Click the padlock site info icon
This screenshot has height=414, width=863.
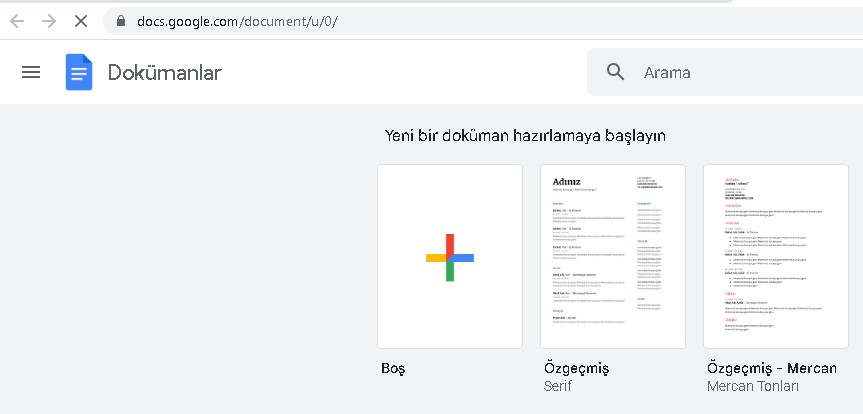(120, 21)
